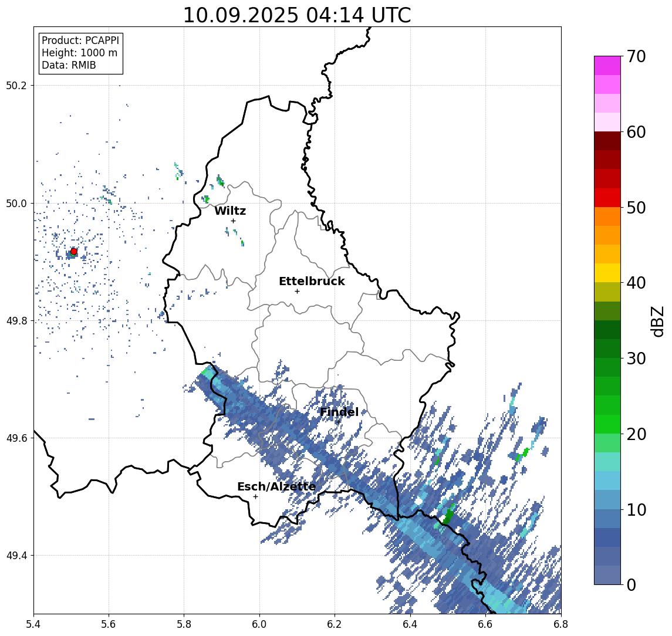The height and width of the screenshot is (636, 672).
Task: Click the red radar site marker
Action: coord(74,252)
